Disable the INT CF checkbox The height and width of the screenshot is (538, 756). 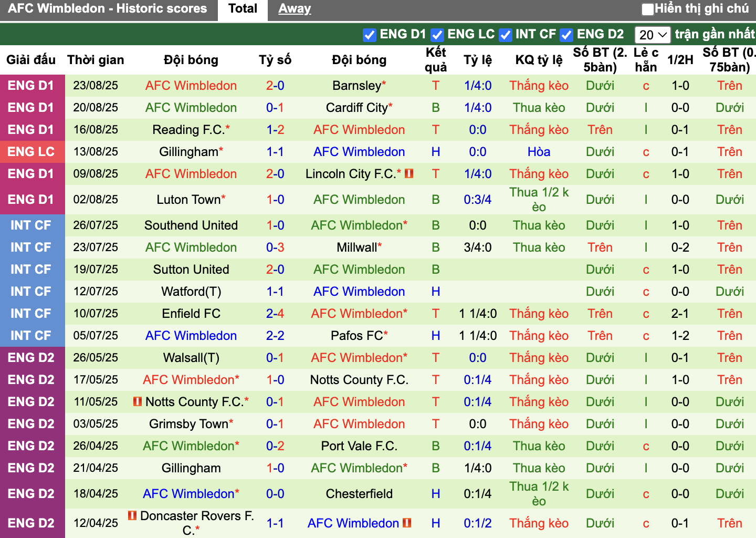click(x=505, y=35)
